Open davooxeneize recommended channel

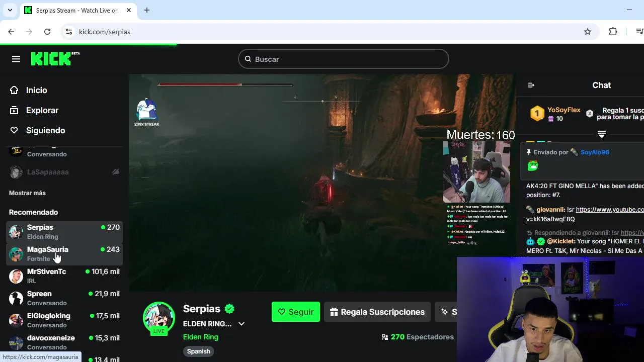click(x=64, y=342)
